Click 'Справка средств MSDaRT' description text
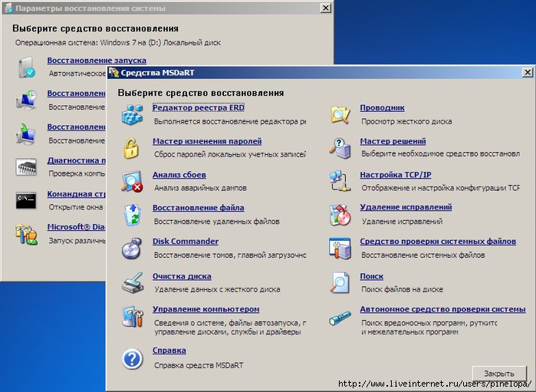Viewport: 536px width, 392px height. point(199,365)
